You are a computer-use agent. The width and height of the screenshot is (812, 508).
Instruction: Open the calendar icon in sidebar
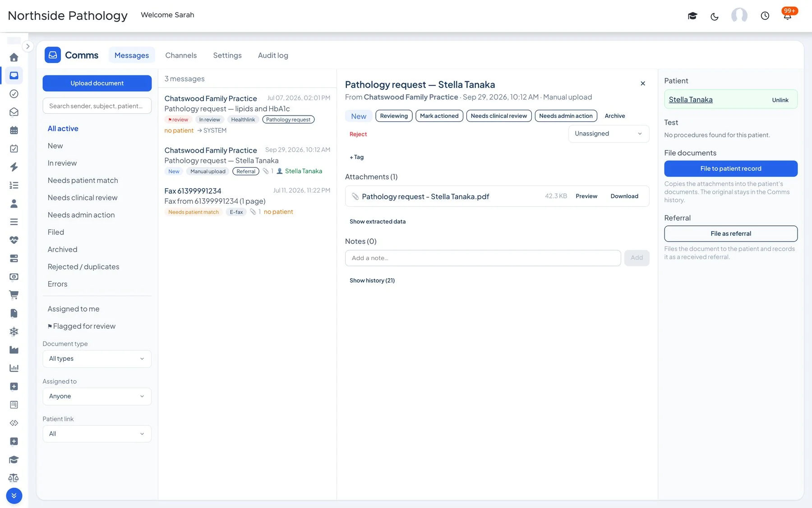click(x=14, y=130)
